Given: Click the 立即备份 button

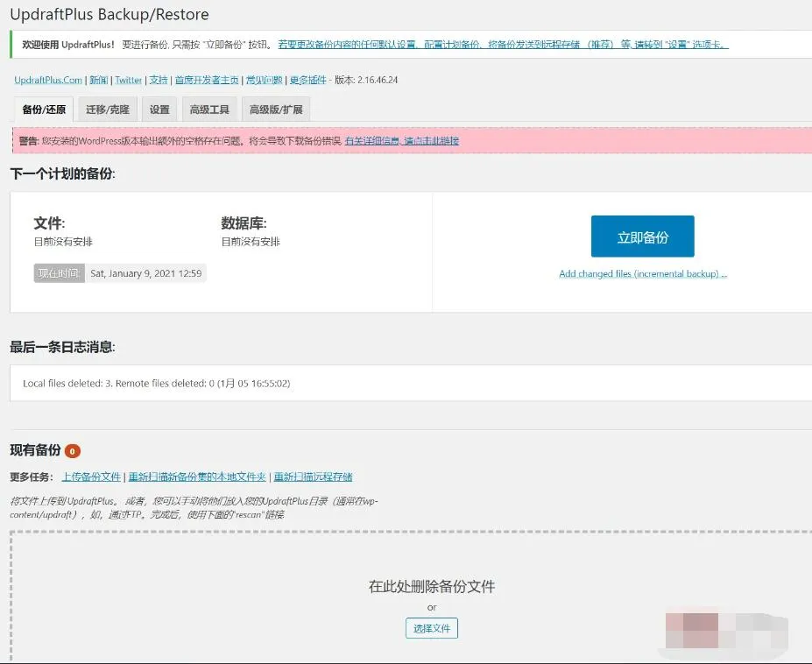Looking at the screenshot, I should pyautogui.click(x=643, y=237).
